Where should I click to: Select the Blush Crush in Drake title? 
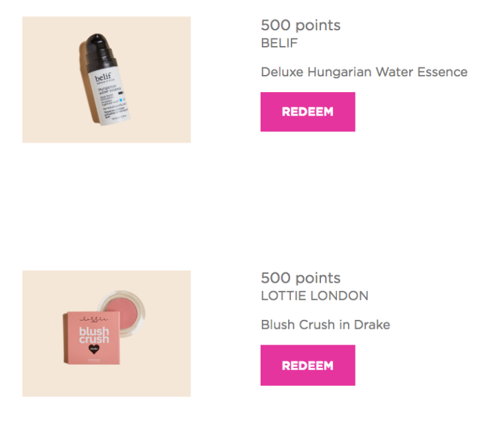tap(326, 325)
